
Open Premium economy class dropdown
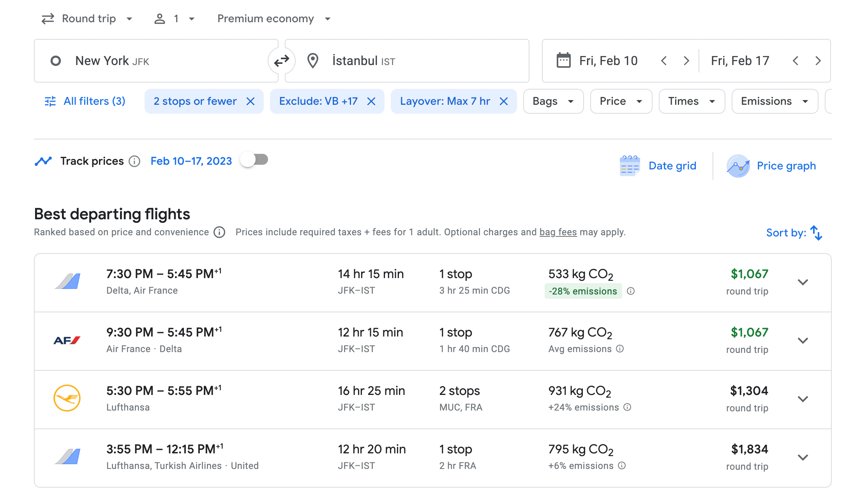pos(273,19)
